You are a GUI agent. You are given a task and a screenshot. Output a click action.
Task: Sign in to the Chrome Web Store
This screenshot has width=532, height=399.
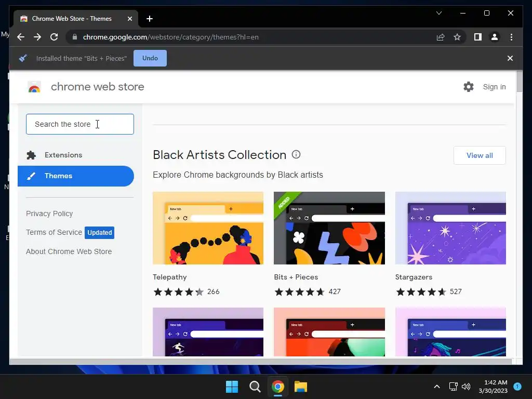click(494, 87)
